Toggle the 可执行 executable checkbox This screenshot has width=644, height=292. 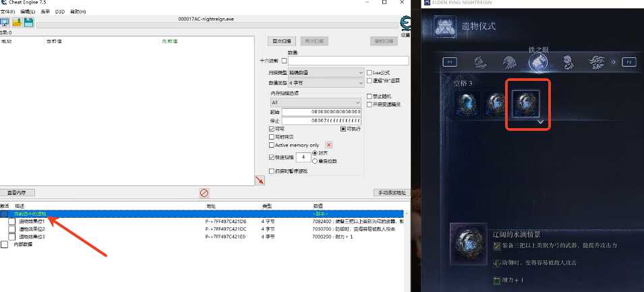[x=343, y=129]
